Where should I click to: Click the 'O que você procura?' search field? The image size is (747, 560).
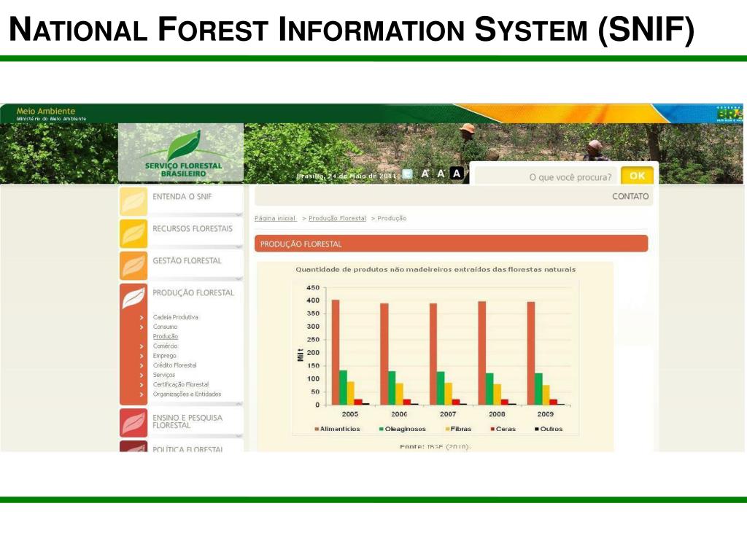[x=547, y=176]
